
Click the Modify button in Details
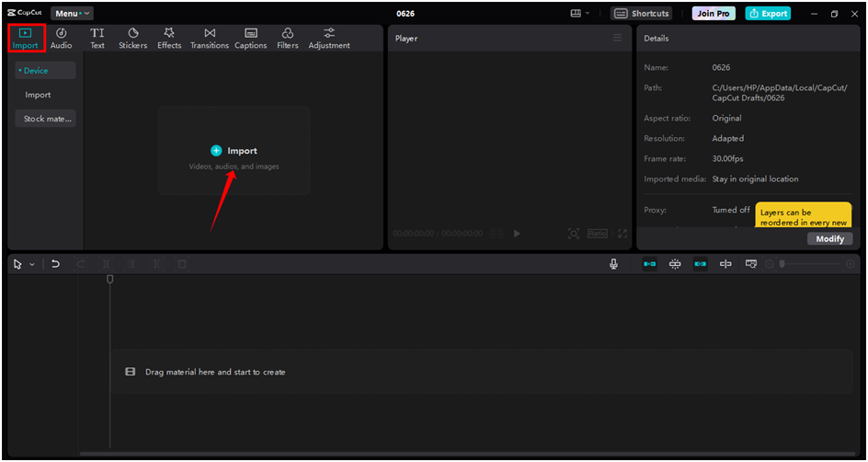click(829, 238)
